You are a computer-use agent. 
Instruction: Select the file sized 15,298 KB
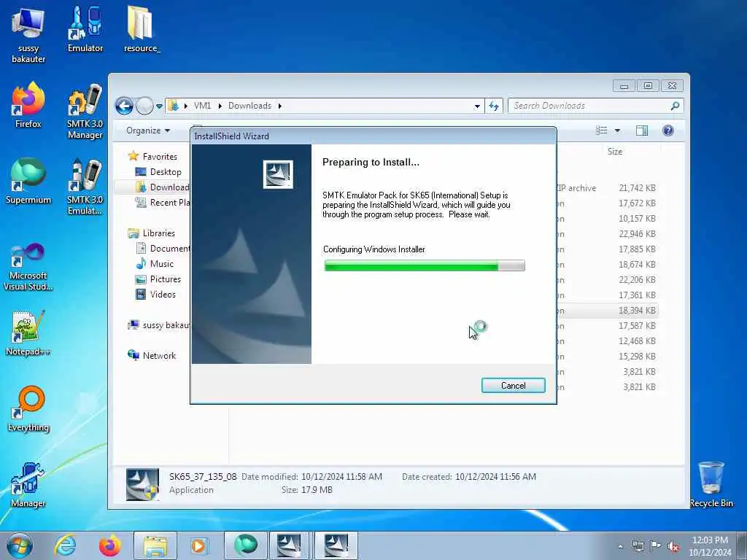pos(608,356)
